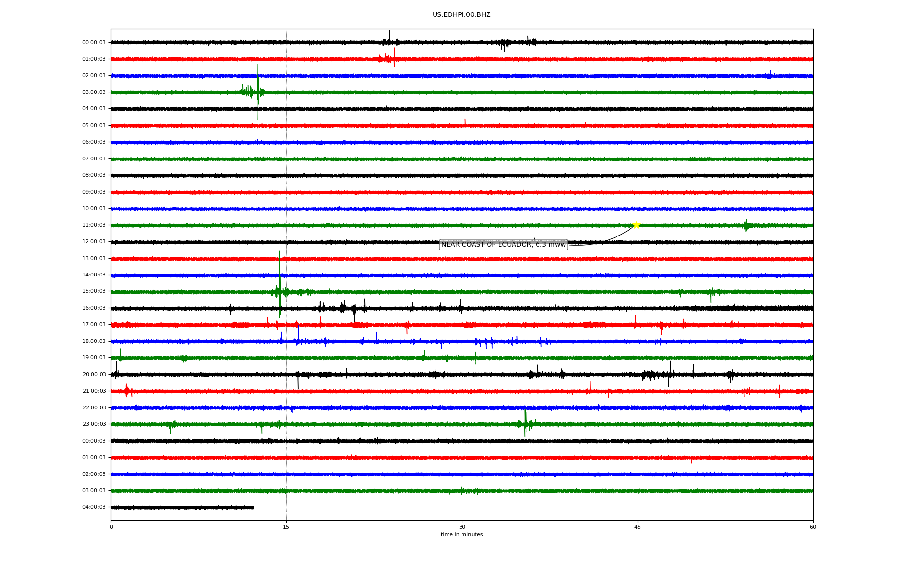Click the 60 tick on the x-axis

[813, 527]
